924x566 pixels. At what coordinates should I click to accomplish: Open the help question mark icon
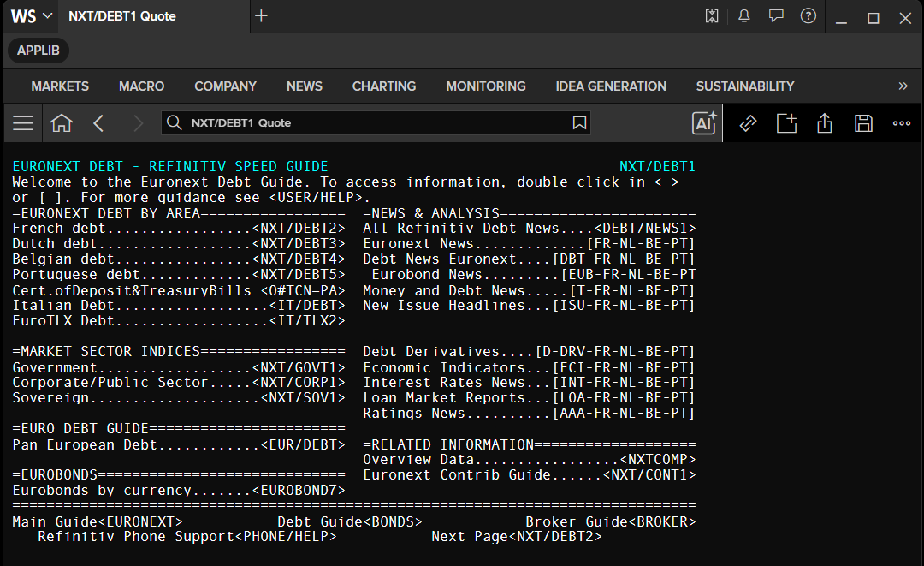pyautogui.click(x=808, y=16)
